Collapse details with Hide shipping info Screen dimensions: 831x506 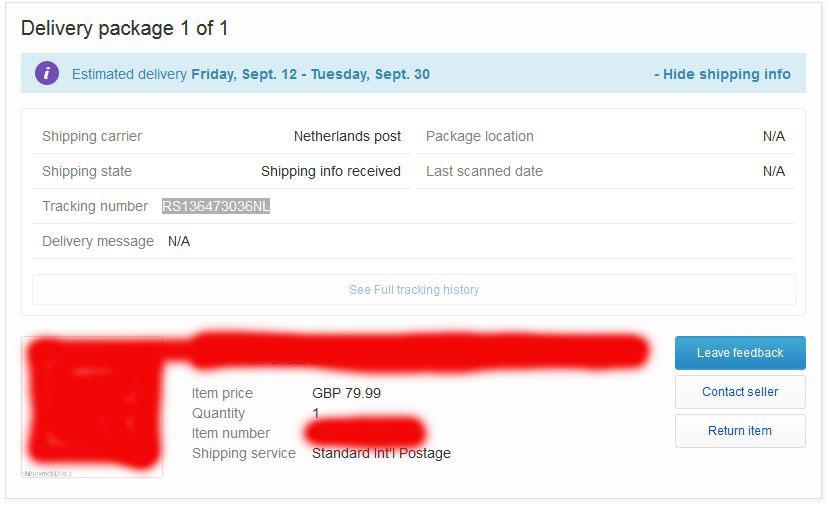[722, 74]
